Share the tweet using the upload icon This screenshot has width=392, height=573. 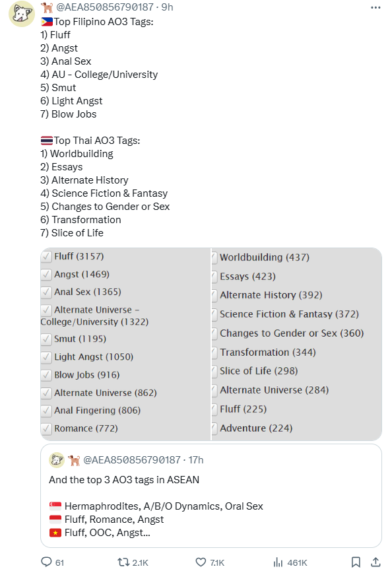pyautogui.click(x=376, y=562)
